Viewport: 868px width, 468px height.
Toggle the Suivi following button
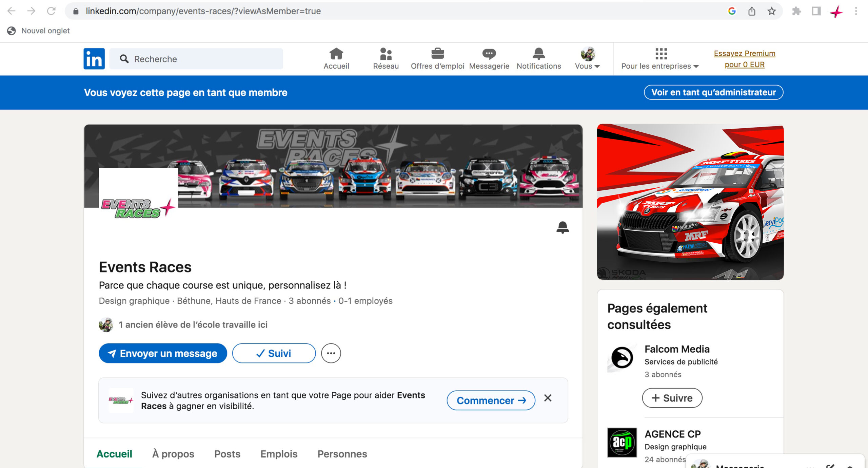coord(274,353)
